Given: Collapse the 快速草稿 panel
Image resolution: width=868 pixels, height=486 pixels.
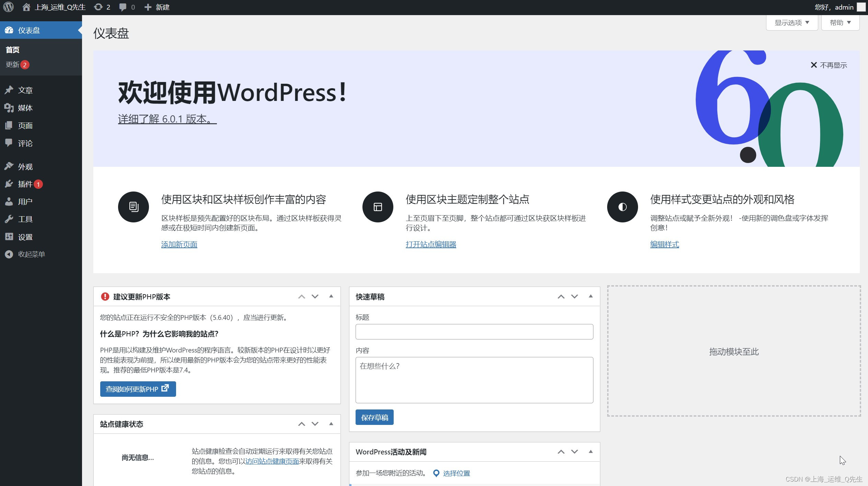Looking at the screenshot, I should [x=591, y=296].
